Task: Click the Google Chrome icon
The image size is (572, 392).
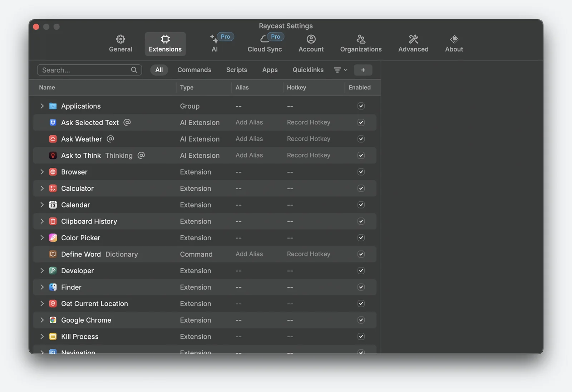Action: (x=53, y=320)
